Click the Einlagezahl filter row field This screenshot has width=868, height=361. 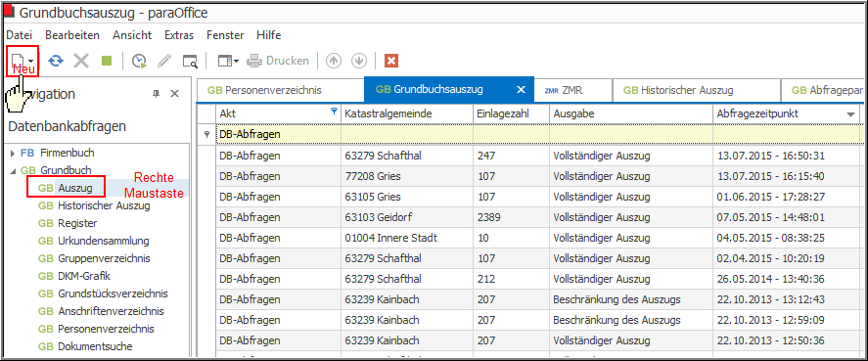coord(511,134)
